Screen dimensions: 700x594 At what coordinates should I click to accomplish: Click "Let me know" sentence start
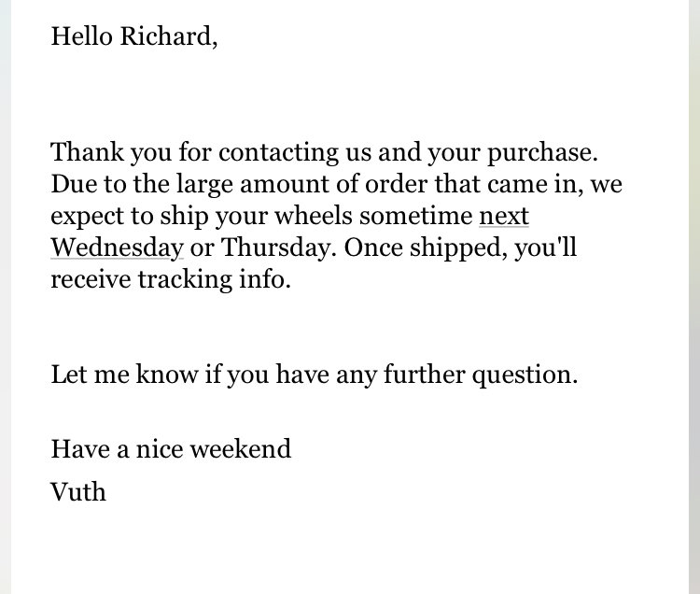[124, 374]
